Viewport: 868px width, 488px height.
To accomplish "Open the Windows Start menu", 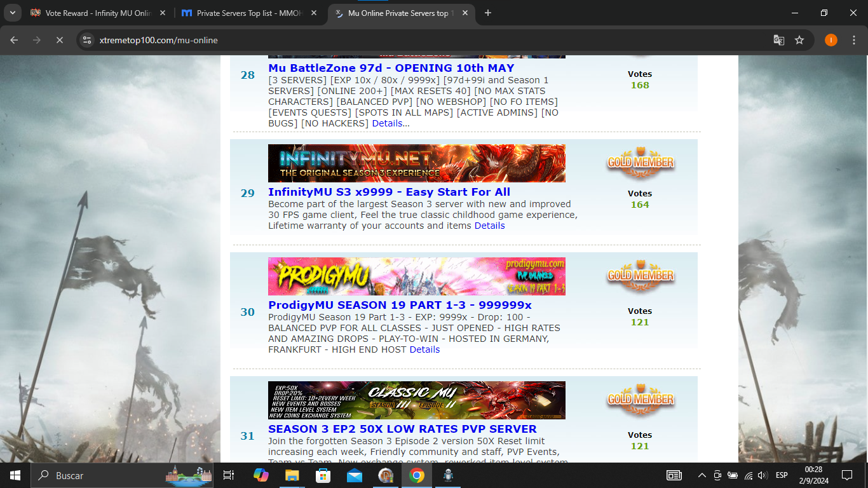I will click(x=15, y=475).
